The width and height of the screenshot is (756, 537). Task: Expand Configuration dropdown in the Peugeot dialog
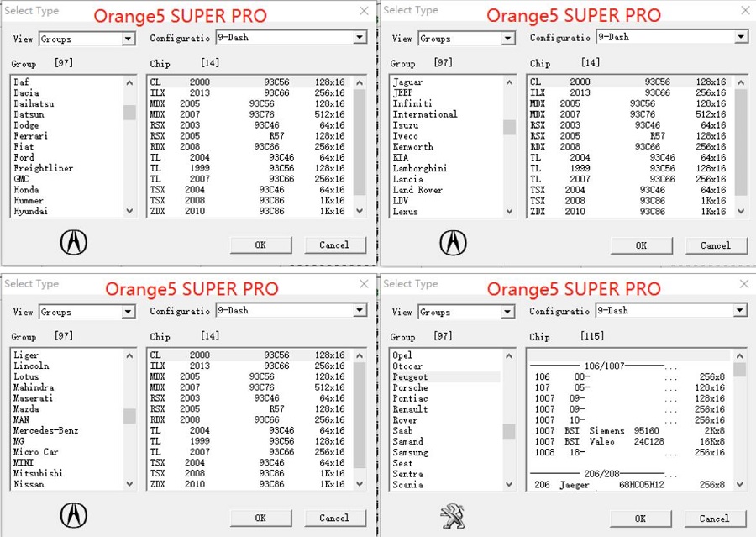[740, 310]
